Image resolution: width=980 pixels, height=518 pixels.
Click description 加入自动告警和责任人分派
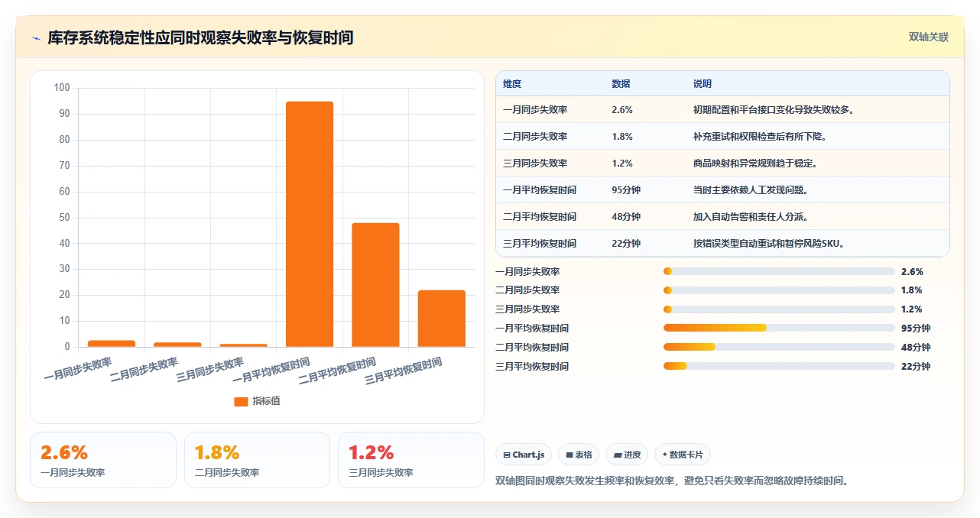click(x=751, y=217)
